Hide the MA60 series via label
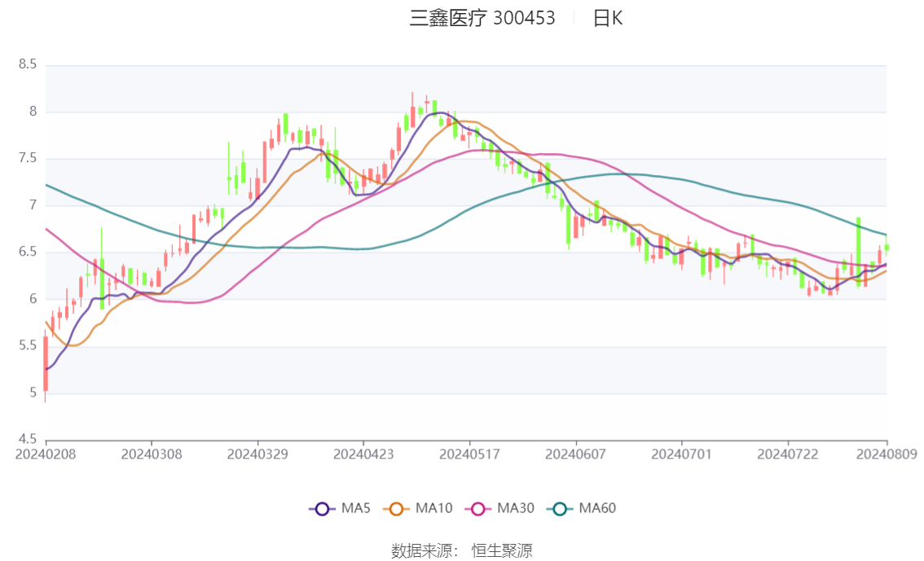Screen dimensions: 924x561 (x=597, y=508)
